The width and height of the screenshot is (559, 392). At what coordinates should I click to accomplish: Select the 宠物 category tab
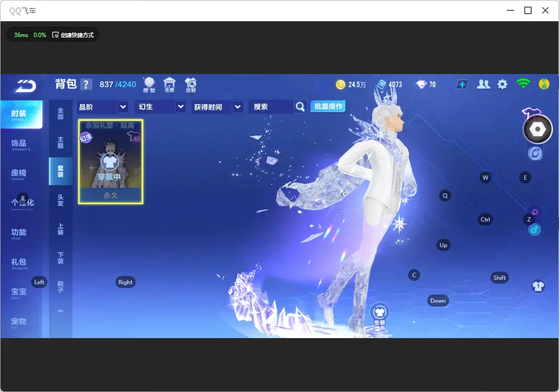(x=21, y=322)
